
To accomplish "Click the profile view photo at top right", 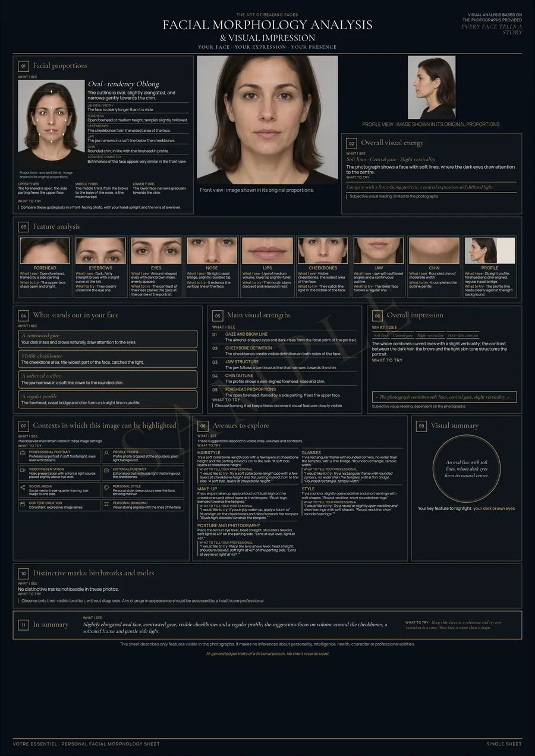I will (432, 87).
